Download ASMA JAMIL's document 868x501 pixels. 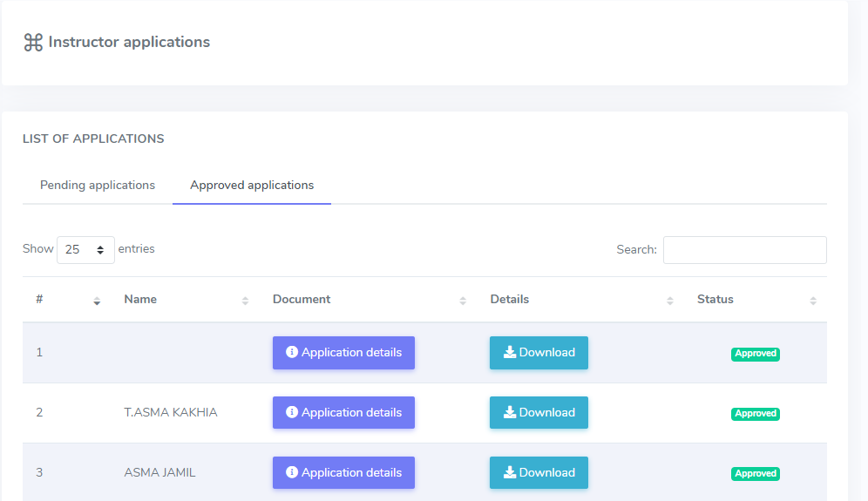coord(539,473)
